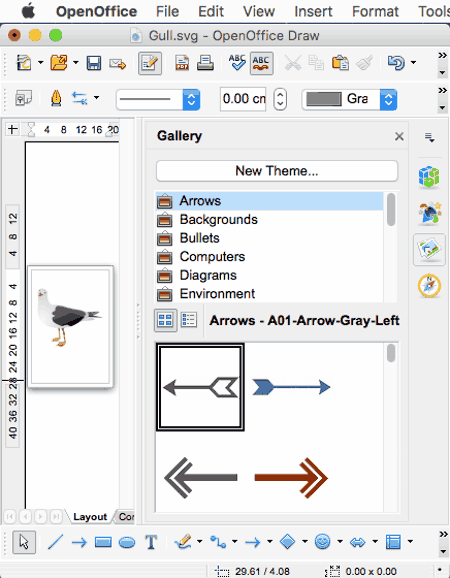Click the Cut scissors icon

point(293,63)
